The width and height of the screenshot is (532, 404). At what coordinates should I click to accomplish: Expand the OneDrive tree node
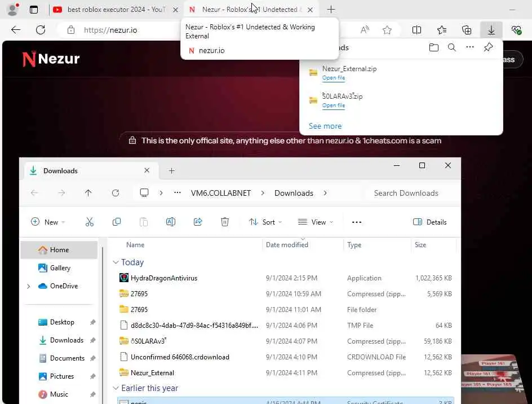tap(29, 286)
